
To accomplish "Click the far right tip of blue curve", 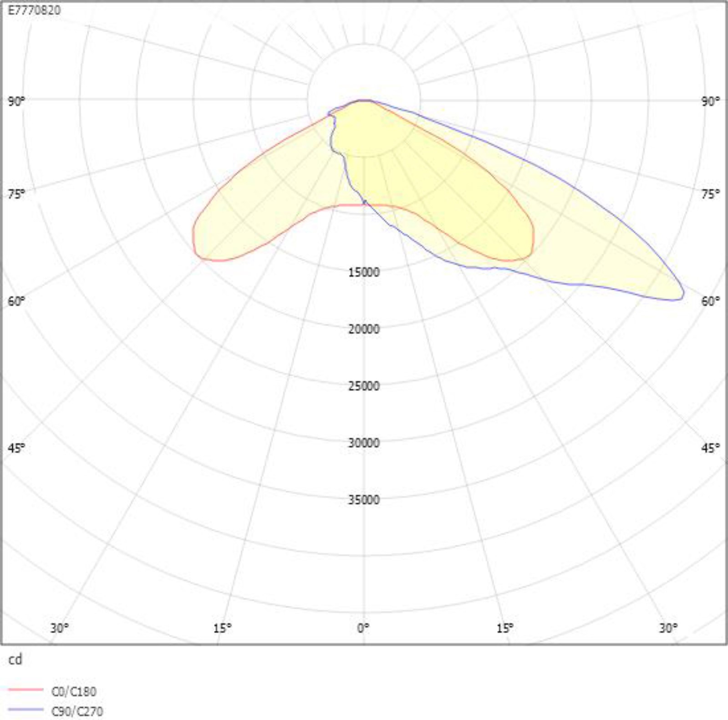I will (683, 293).
